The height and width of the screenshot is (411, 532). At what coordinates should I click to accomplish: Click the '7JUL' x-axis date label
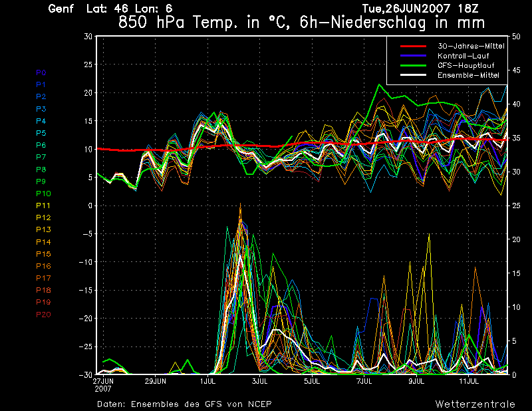click(364, 381)
